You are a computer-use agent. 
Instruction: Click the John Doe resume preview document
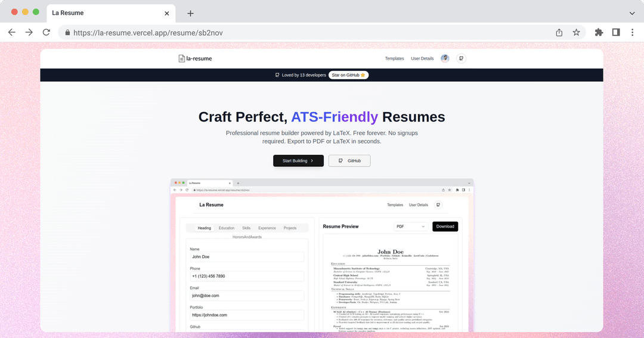(390, 283)
